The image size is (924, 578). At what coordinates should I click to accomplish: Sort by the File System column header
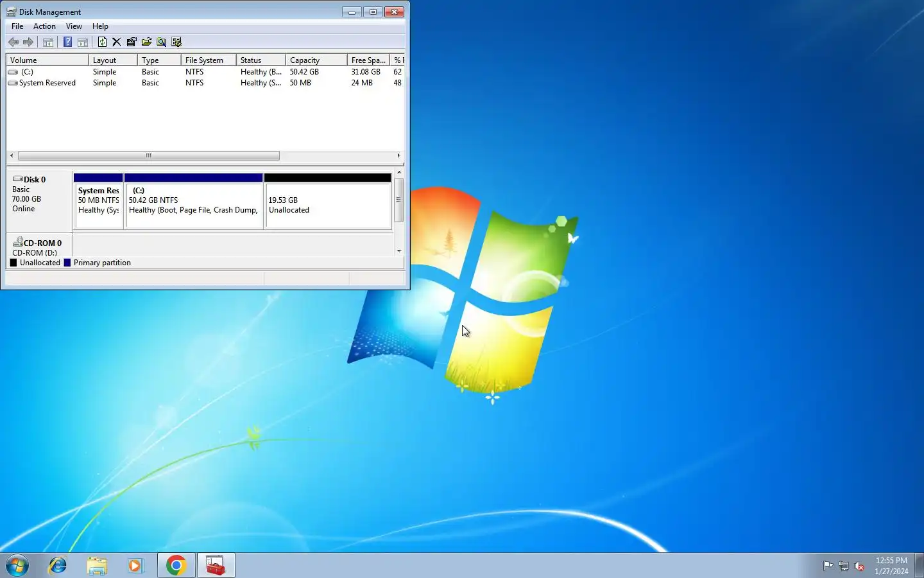(209, 60)
